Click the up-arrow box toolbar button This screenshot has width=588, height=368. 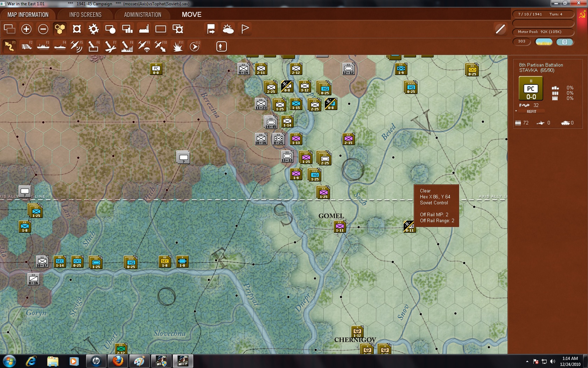click(x=222, y=46)
